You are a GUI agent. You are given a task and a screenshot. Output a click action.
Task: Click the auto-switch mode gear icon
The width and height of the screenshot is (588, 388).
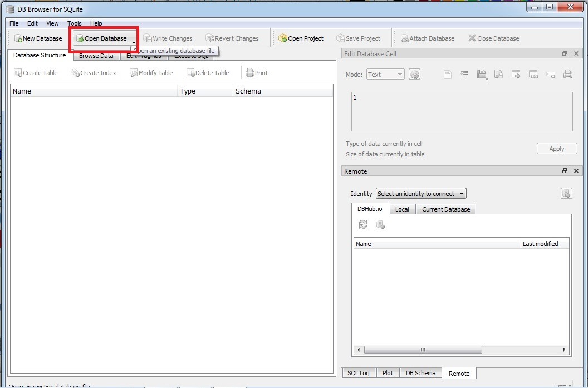point(414,74)
